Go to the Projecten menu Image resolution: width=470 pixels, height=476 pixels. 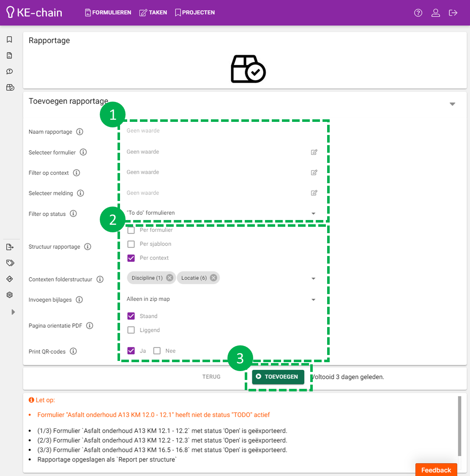195,13
